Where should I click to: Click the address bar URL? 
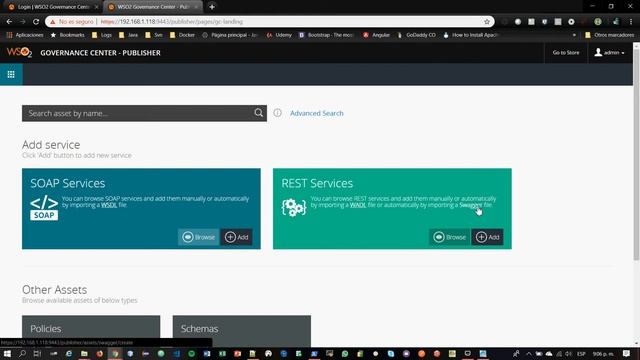coord(171,22)
